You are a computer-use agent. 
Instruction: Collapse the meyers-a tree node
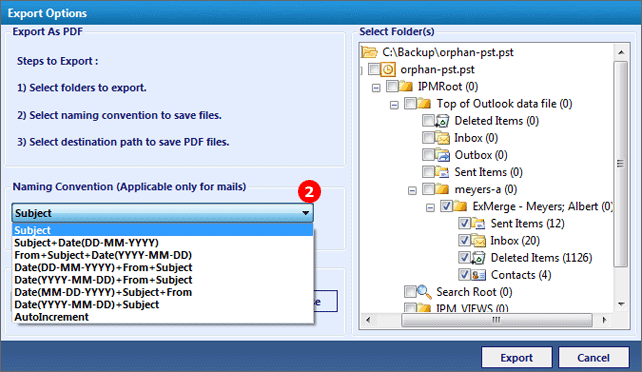pyautogui.click(x=412, y=191)
